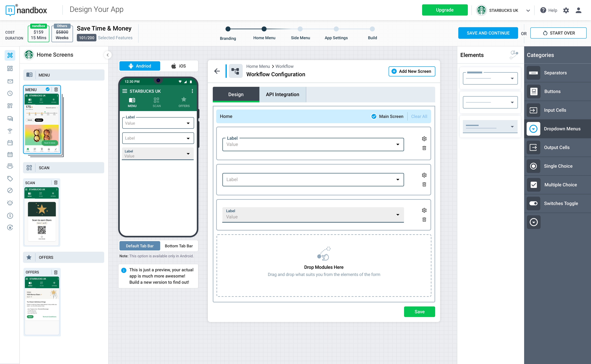
Task: Open the first Label Value dropdown in workflow
Action: [313, 145]
